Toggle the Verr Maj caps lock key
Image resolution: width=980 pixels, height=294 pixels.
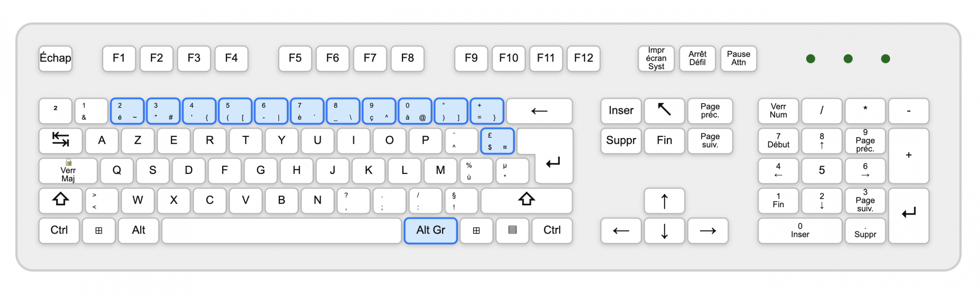pyautogui.click(x=68, y=171)
